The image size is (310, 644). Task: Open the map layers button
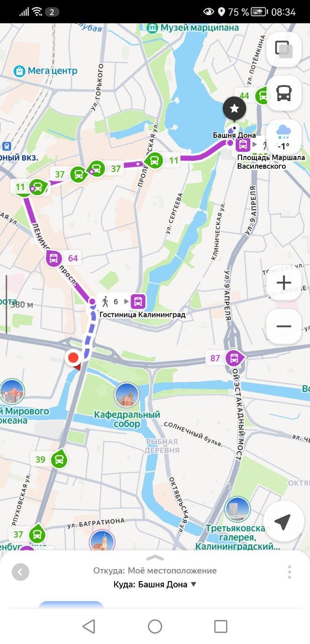(x=284, y=49)
